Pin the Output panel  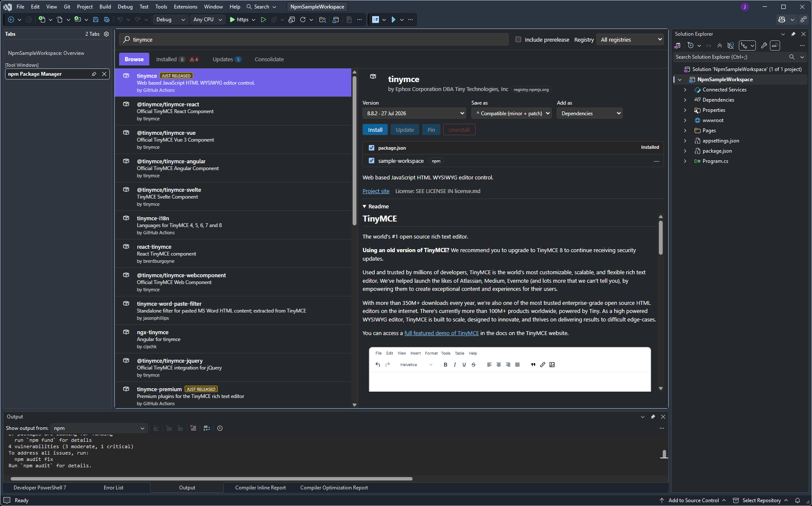click(653, 417)
